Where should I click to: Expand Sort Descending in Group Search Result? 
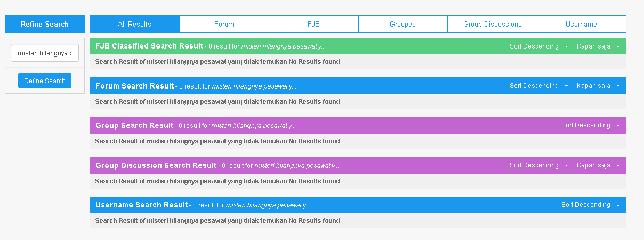[590, 125]
